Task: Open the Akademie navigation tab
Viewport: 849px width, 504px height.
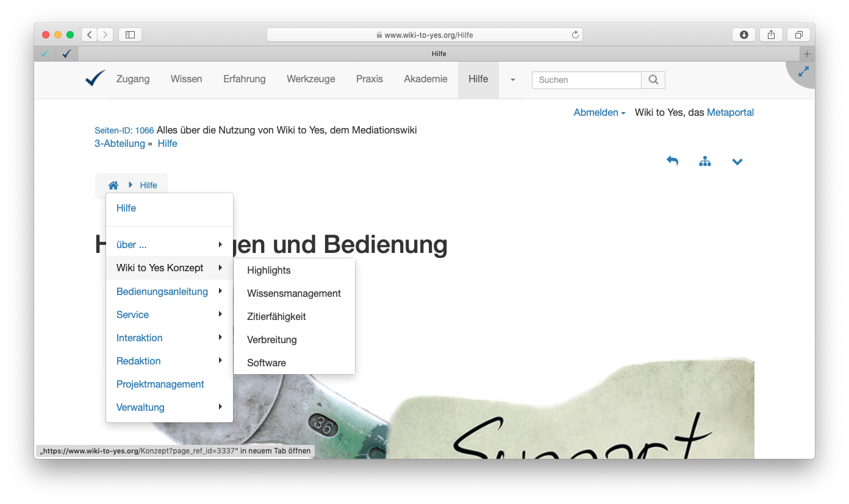Action: 425,79
